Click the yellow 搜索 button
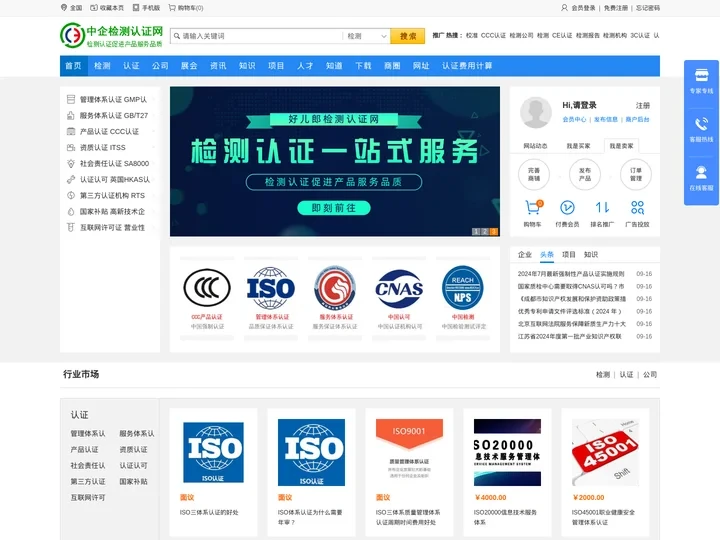This screenshot has height=540, width=720. tap(407, 36)
